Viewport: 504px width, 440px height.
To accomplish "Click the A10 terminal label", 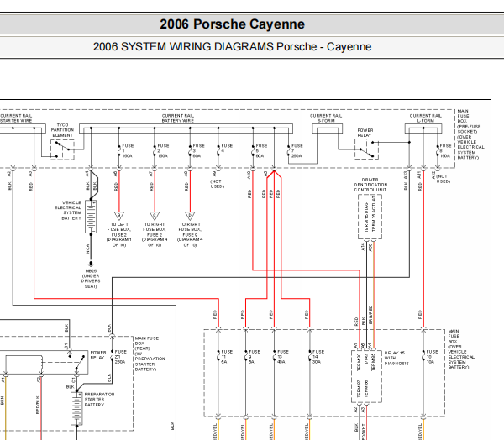I will point(249,175).
